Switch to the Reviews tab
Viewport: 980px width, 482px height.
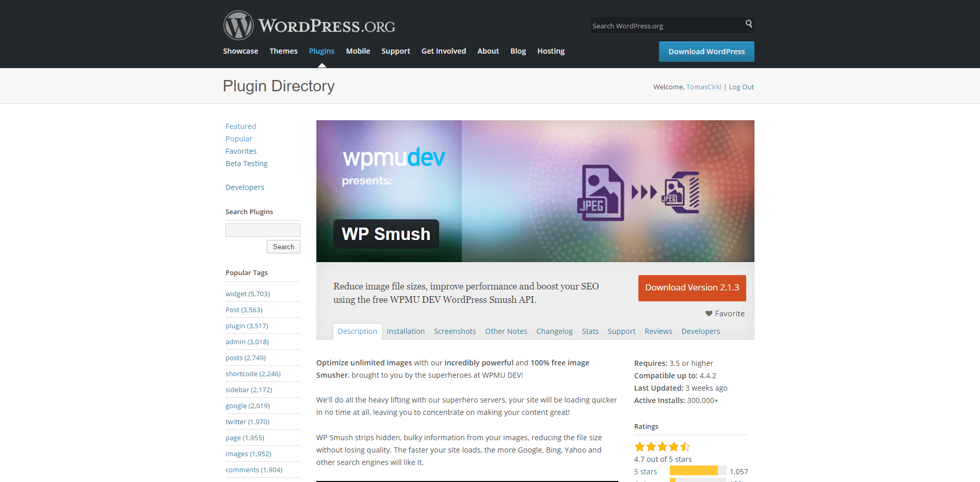click(x=658, y=331)
